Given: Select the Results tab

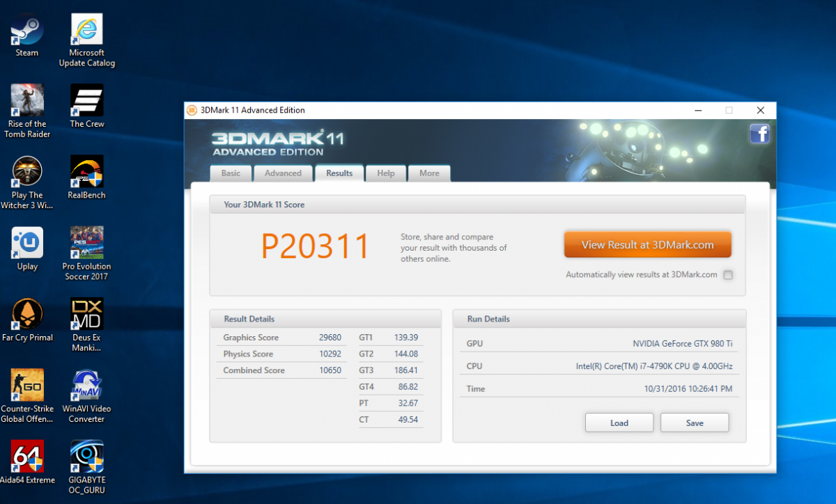Looking at the screenshot, I should coord(339,173).
